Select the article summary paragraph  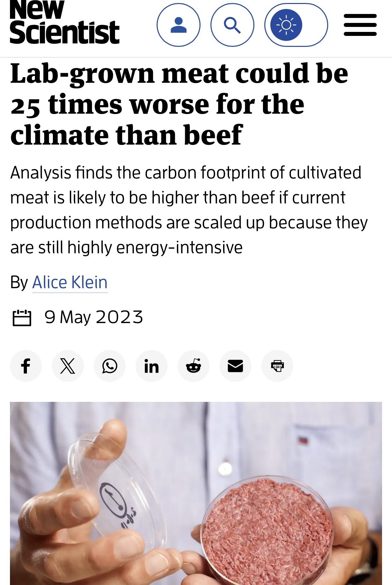(x=189, y=210)
